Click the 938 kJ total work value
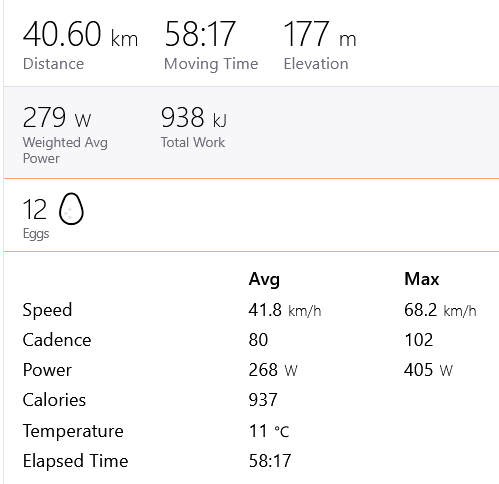499x484 pixels. click(194, 117)
